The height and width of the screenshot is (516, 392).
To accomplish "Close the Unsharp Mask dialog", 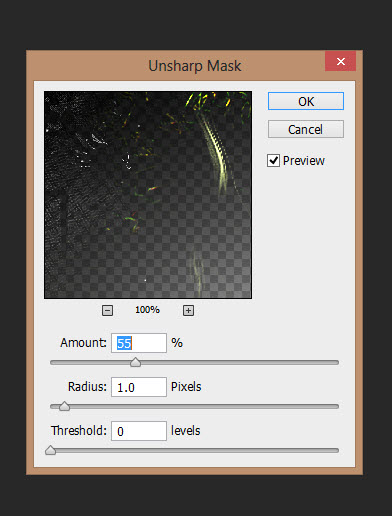I will pyautogui.click(x=340, y=61).
